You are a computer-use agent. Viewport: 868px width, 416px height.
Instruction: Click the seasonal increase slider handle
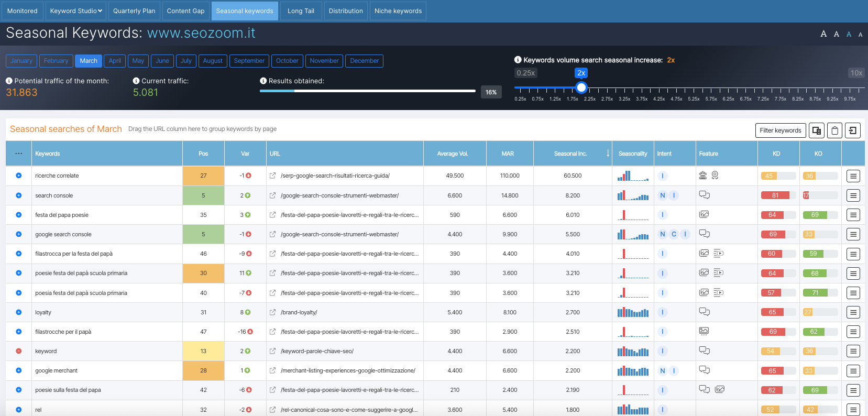click(x=581, y=87)
